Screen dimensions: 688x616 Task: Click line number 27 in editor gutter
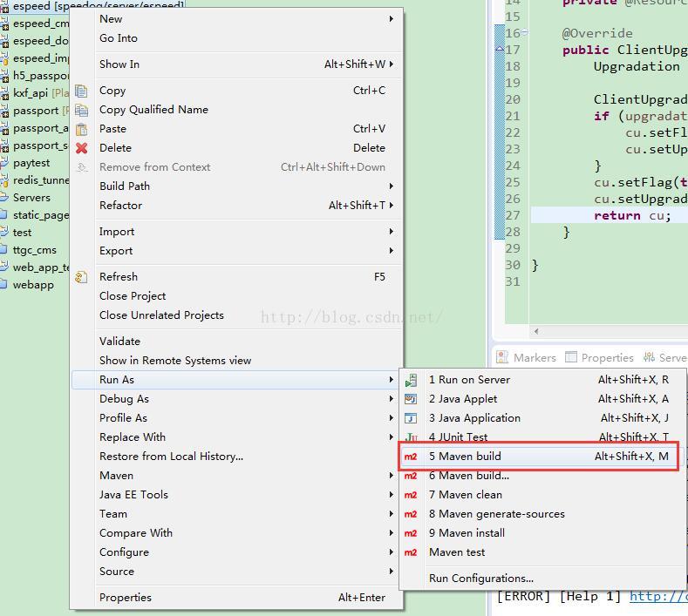pos(513,215)
